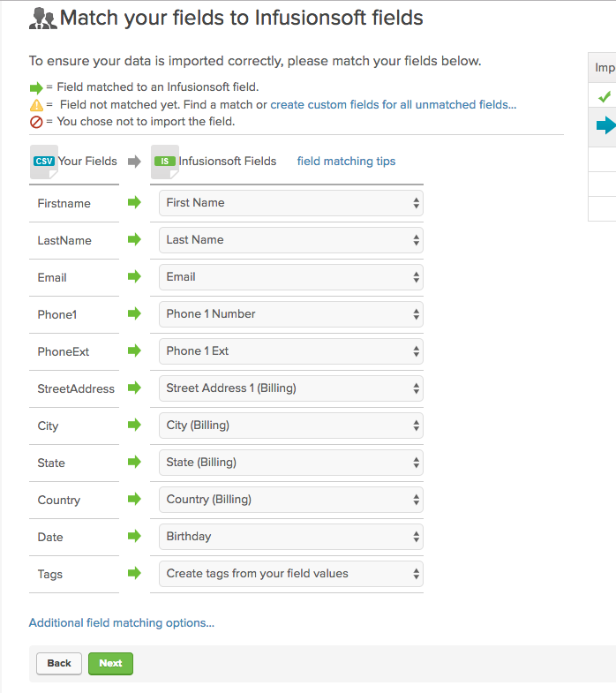Open the Last Name field dropdown
This screenshot has width=616, height=693.
pos(290,240)
